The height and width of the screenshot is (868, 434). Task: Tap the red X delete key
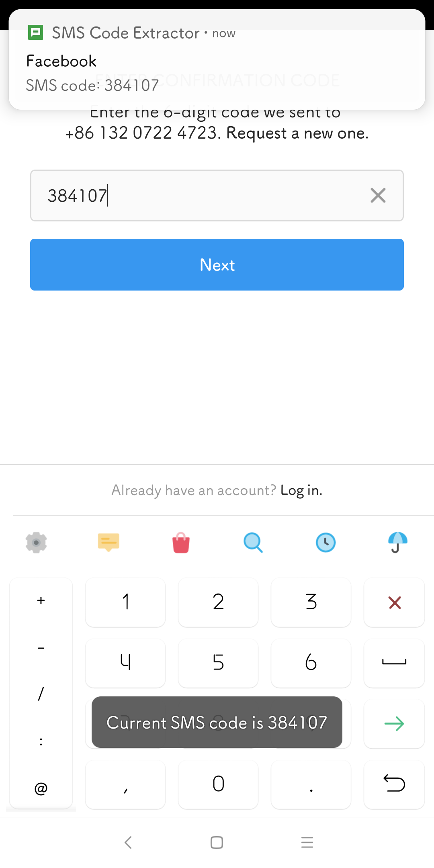tap(394, 602)
